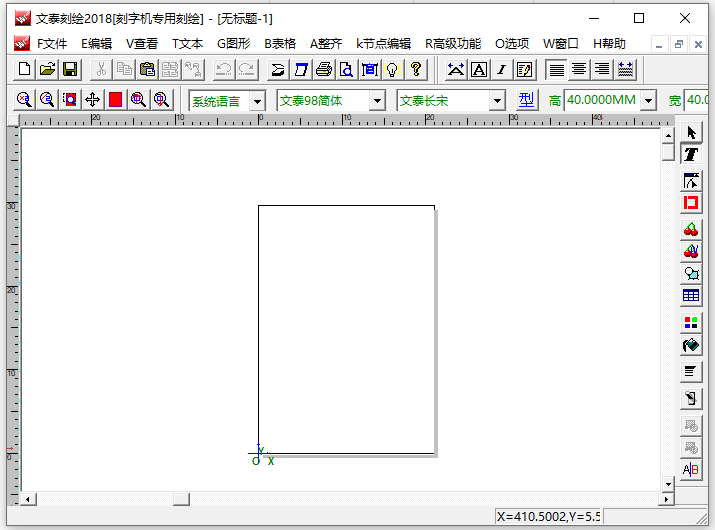Expand the 文泰98简体 font library dropdown
The width and height of the screenshot is (715, 530).
[377, 101]
